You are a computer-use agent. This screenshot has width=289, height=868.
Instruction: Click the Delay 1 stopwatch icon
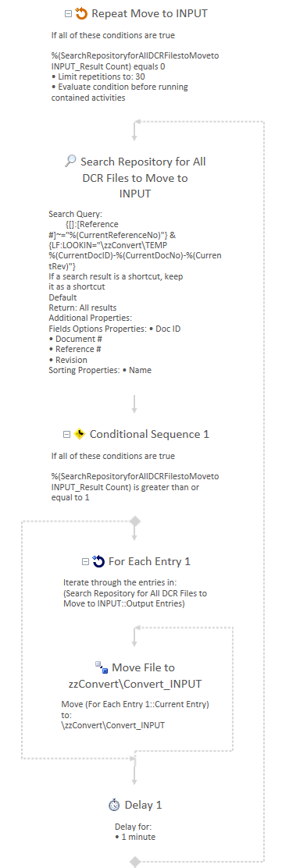115,805
